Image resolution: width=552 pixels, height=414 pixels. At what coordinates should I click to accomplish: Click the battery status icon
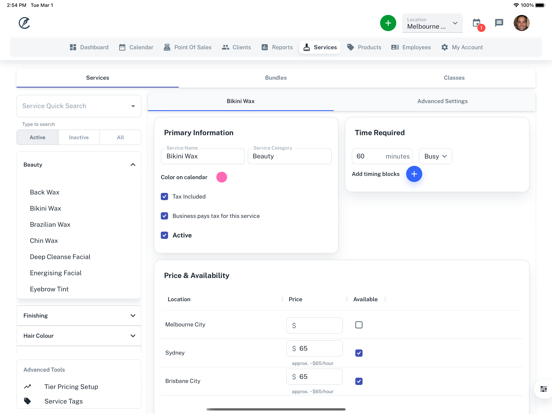[540, 5]
